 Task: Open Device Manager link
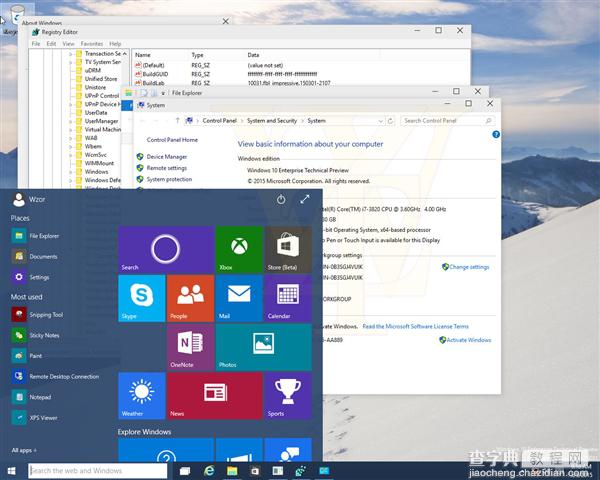pyautogui.click(x=166, y=157)
